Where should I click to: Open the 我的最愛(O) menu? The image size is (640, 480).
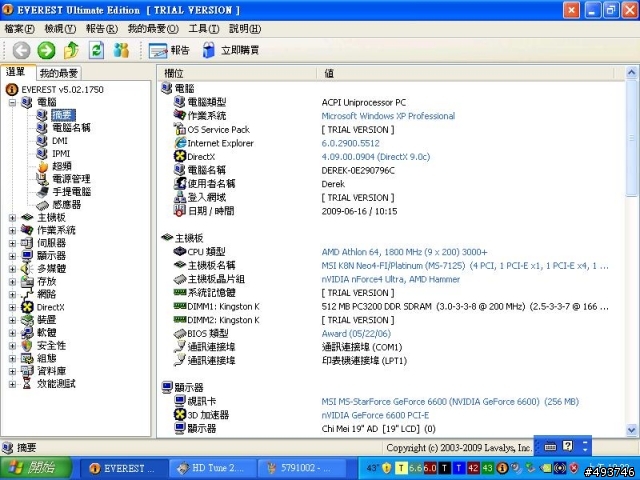153,29
